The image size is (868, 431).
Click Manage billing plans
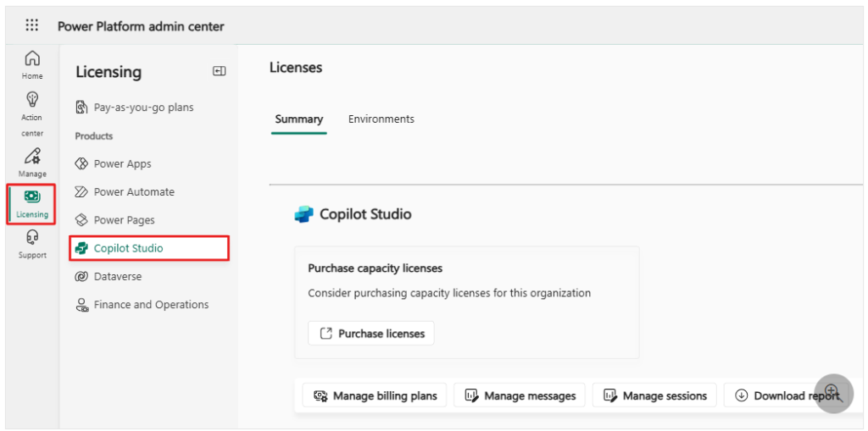[376, 395]
